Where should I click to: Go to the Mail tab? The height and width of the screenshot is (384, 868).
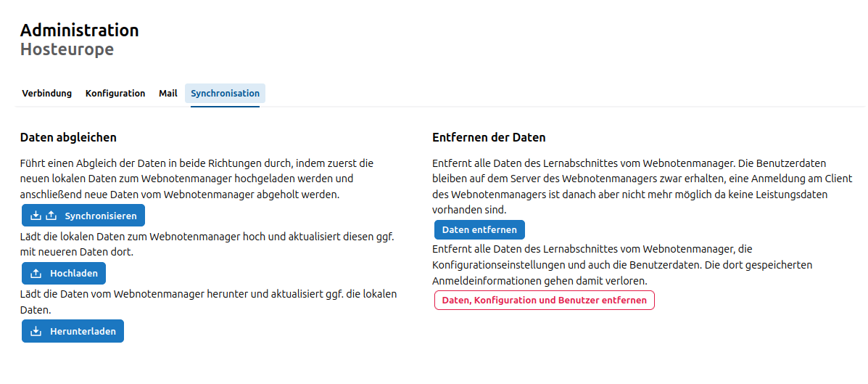168,94
